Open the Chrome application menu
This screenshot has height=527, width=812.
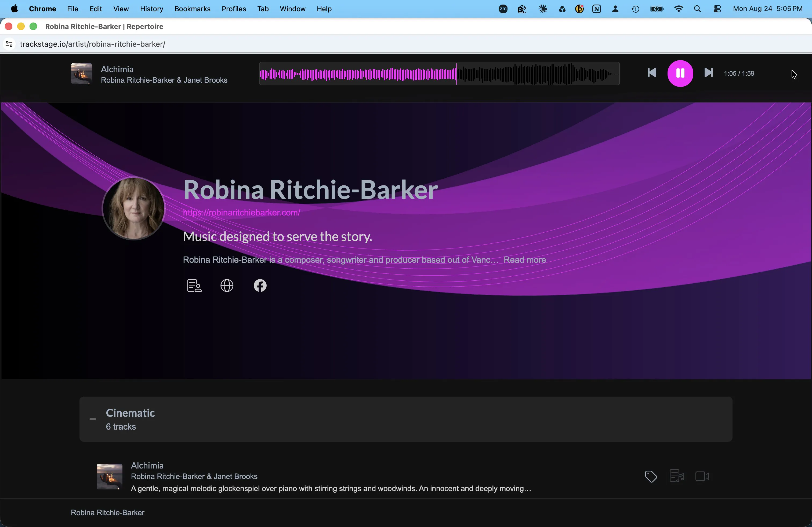(x=43, y=9)
